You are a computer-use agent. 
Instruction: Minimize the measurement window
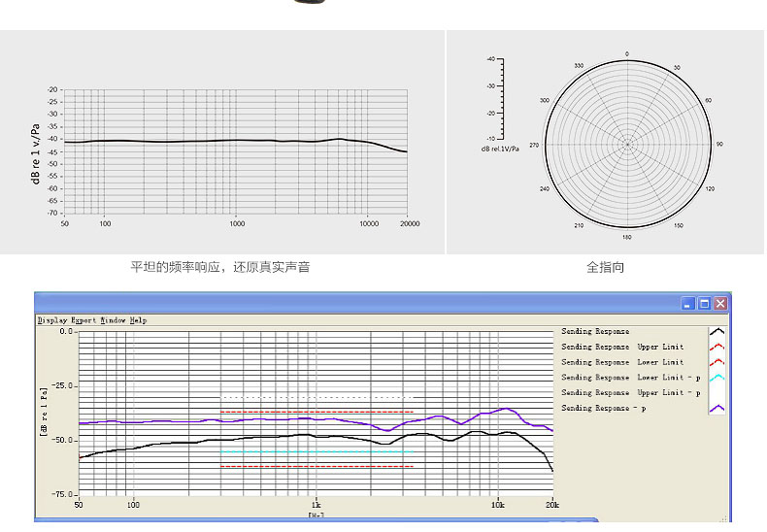(x=688, y=303)
